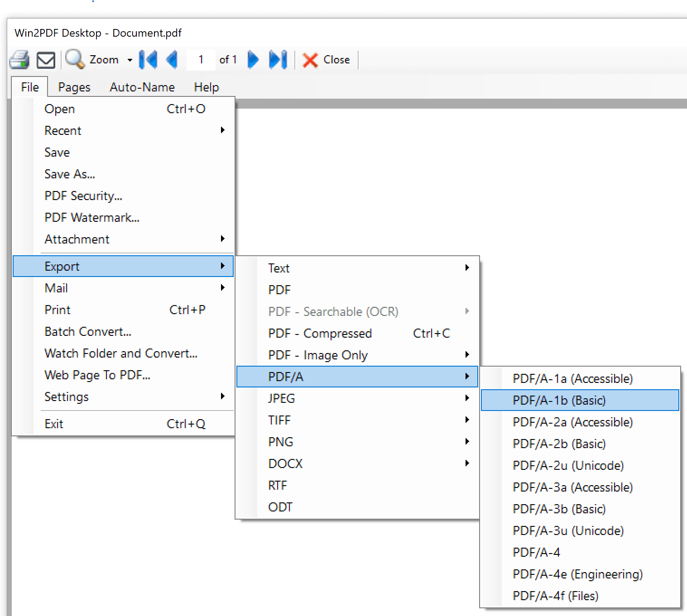Select ODT export format
687x616 pixels.
pos(357,507)
